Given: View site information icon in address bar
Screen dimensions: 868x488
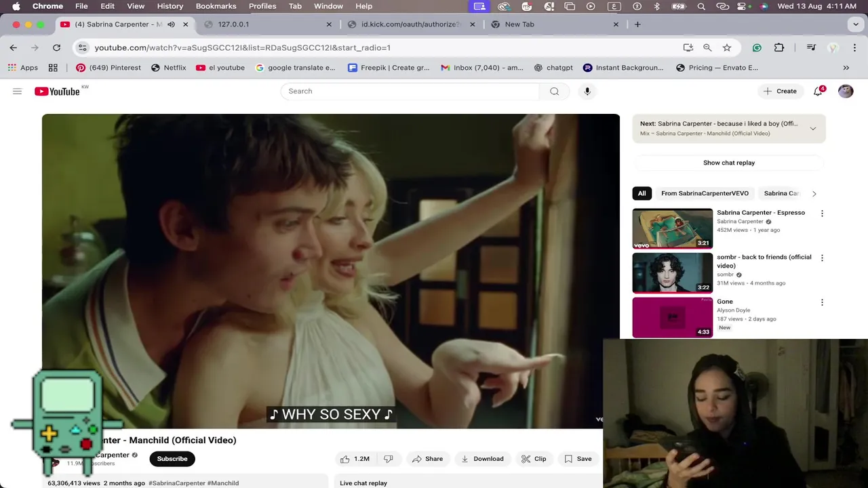Looking at the screenshot, I should point(83,47).
